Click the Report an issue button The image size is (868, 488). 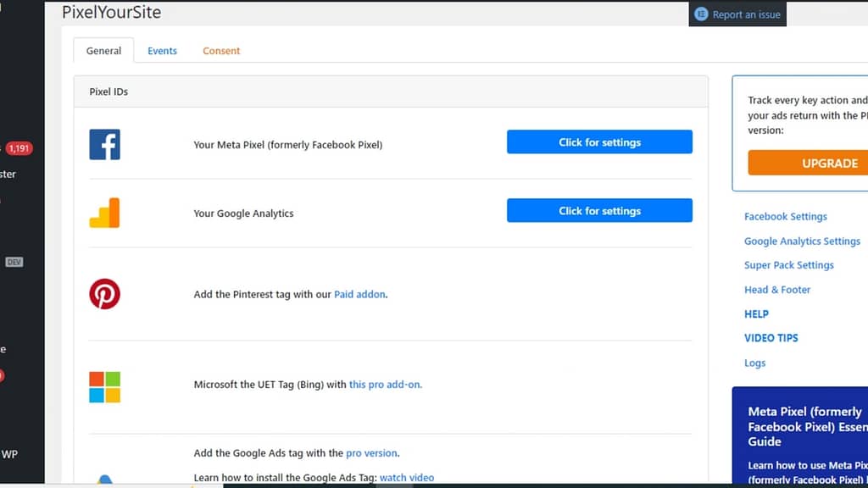[737, 14]
